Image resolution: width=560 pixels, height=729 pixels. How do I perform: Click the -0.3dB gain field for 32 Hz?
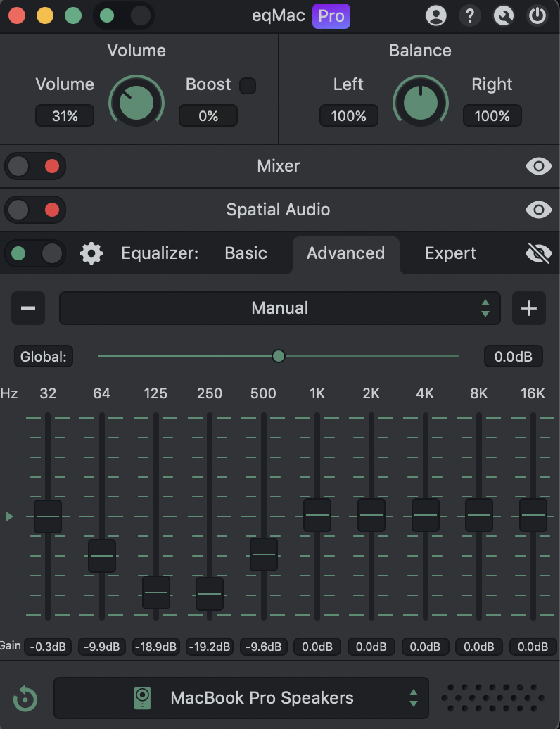coord(48,647)
